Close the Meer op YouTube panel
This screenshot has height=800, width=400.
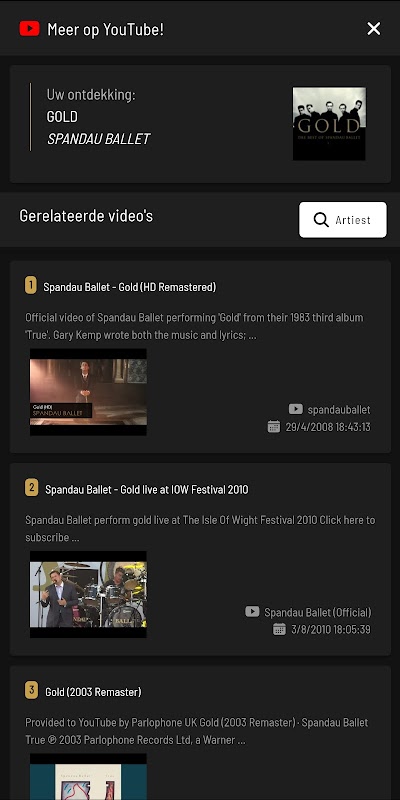point(373,29)
